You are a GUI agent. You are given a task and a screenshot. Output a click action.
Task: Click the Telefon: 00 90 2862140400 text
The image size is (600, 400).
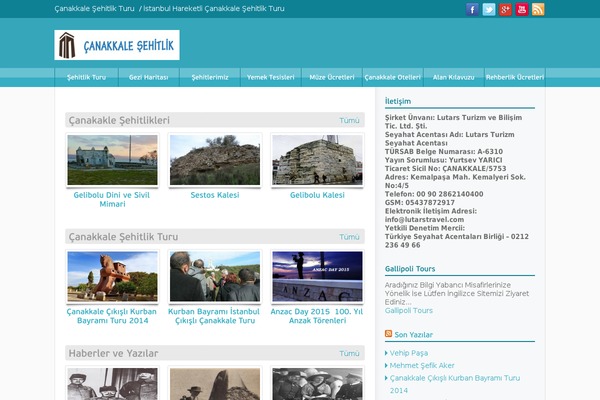click(434, 194)
